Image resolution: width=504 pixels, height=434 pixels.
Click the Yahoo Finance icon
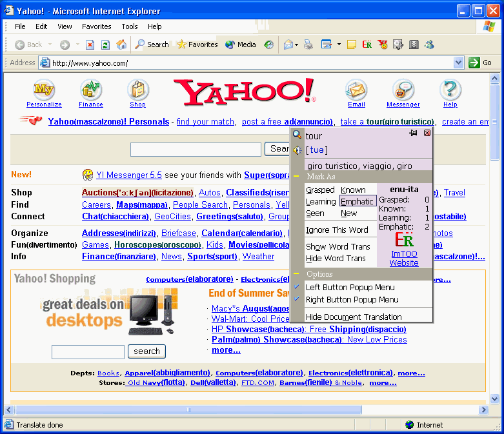click(91, 89)
